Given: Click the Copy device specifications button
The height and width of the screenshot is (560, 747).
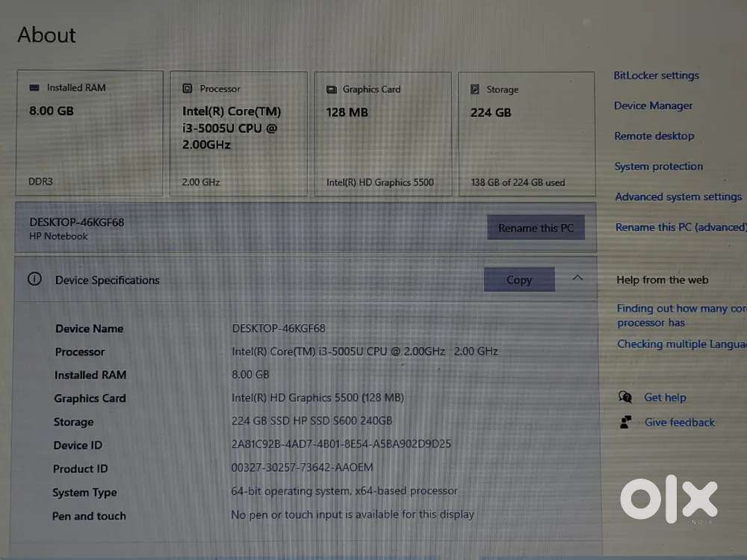Looking at the screenshot, I should [519, 279].
